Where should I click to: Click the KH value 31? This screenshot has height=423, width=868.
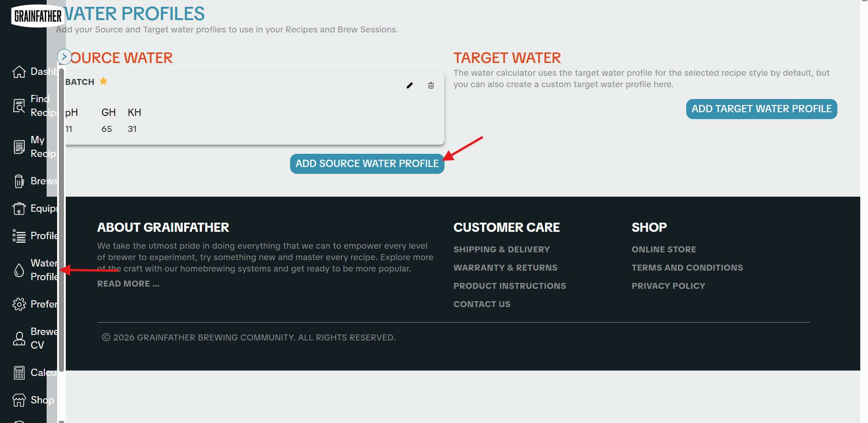coord(132,129)
